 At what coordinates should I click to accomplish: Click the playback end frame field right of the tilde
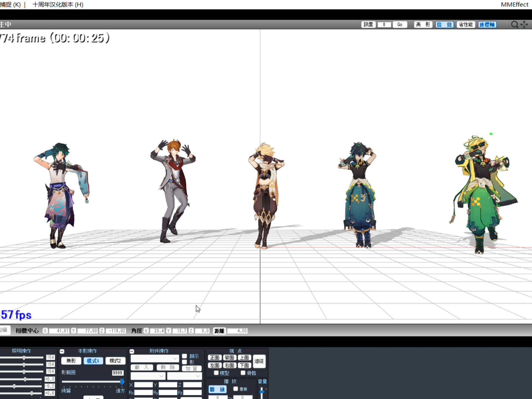243,397
